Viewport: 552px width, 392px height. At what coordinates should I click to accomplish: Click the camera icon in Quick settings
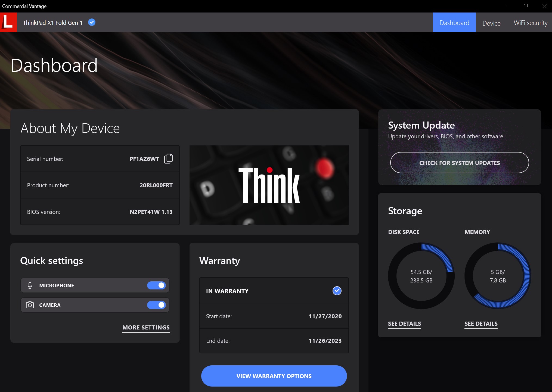click(x=30, y=305)
